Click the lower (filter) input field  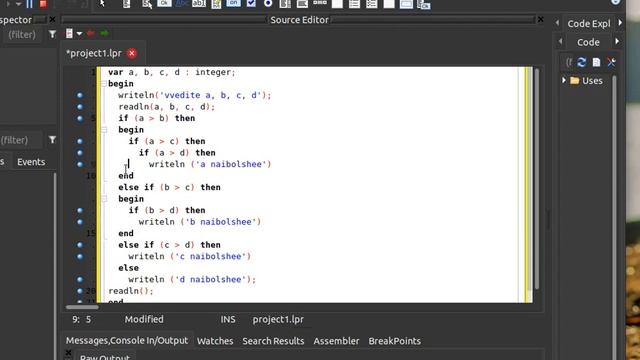(x=20, y=140)
